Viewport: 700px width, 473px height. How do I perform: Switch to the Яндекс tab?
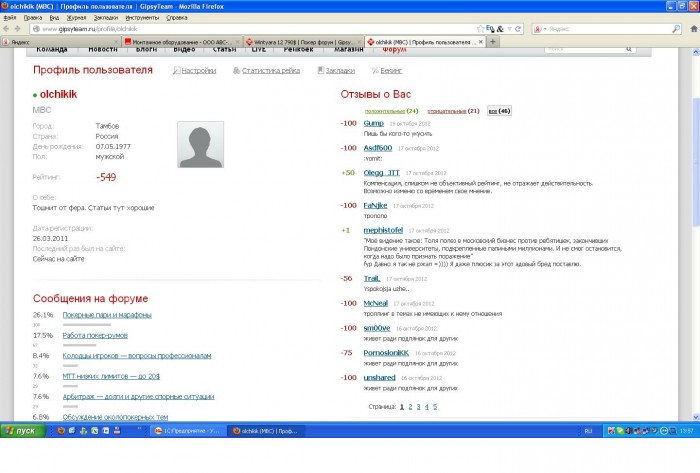[61, 42]
